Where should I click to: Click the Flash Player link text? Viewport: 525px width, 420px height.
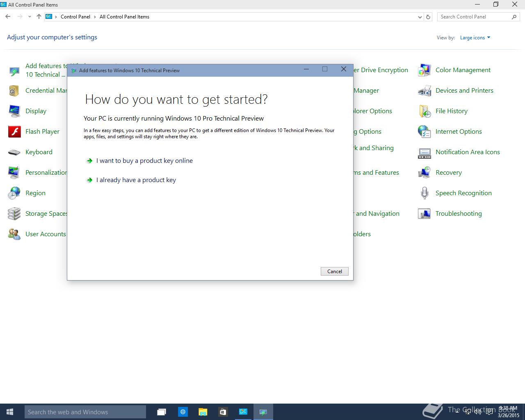pos(42,132)
